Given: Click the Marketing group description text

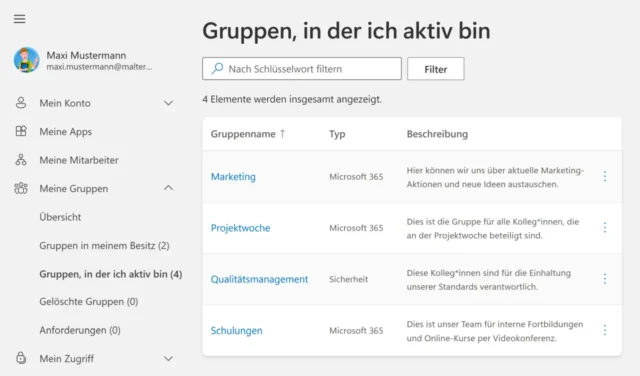Looking at the screenshot, I should [x=495, y=177].
